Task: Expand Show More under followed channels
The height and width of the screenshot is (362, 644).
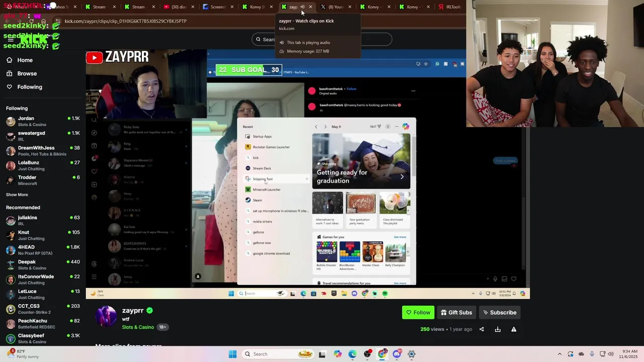Action: point(17,195)
